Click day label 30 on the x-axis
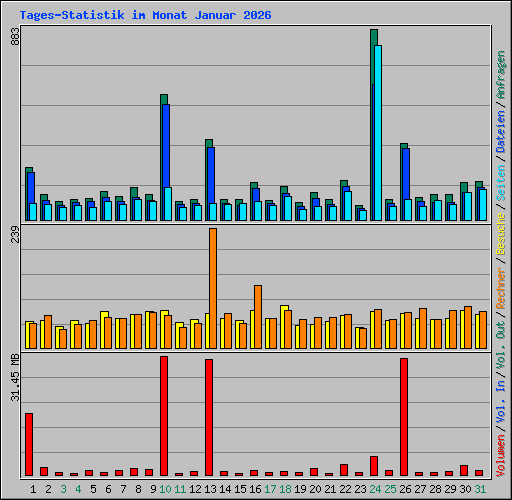 465,489
